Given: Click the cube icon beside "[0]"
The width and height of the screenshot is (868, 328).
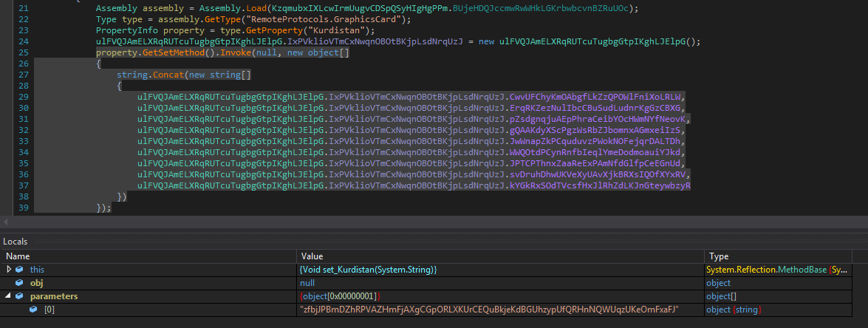Looking at the screenshot, I should [34, 310].
